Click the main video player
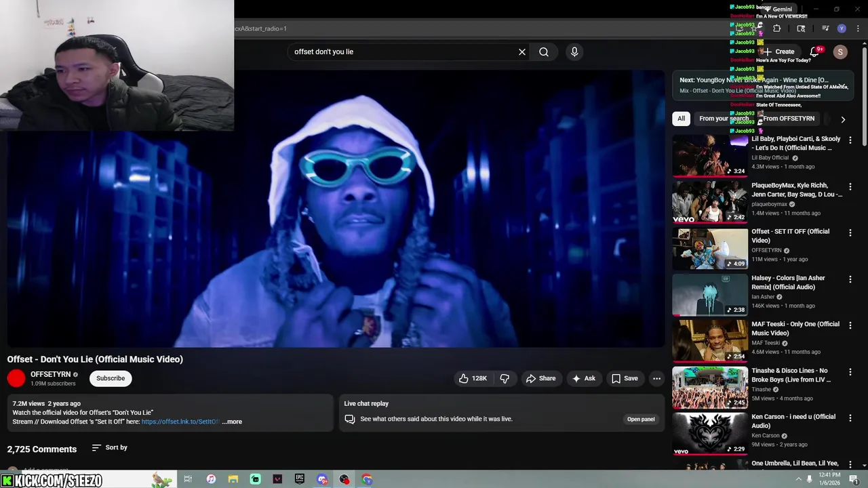This screenshot has width=868, height=488. click(x=336, y=208)
